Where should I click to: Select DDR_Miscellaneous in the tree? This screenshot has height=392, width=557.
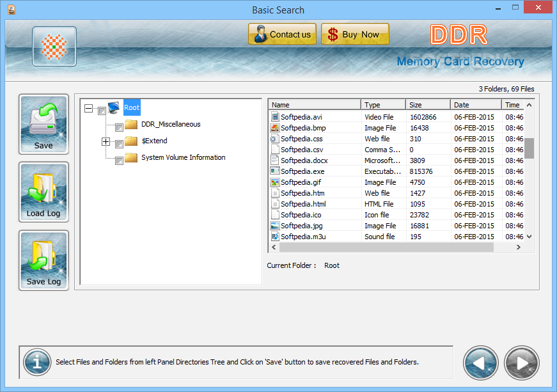pos(171,124)
